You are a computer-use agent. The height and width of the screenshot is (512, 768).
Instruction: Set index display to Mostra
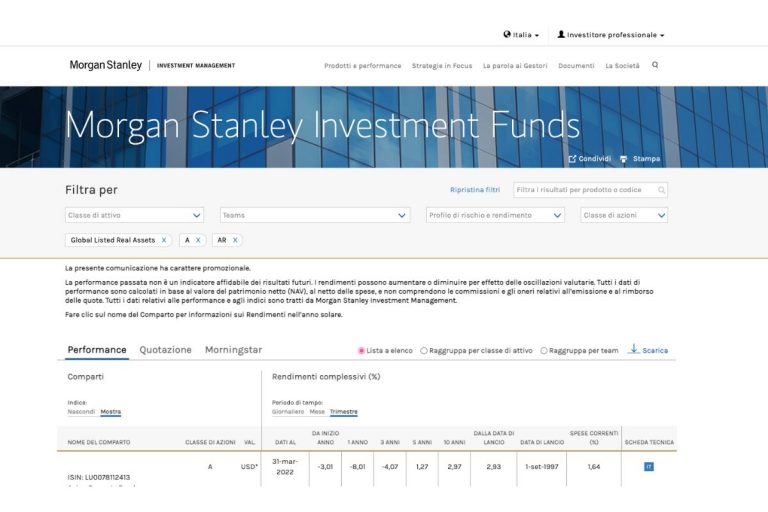[111, 412]
